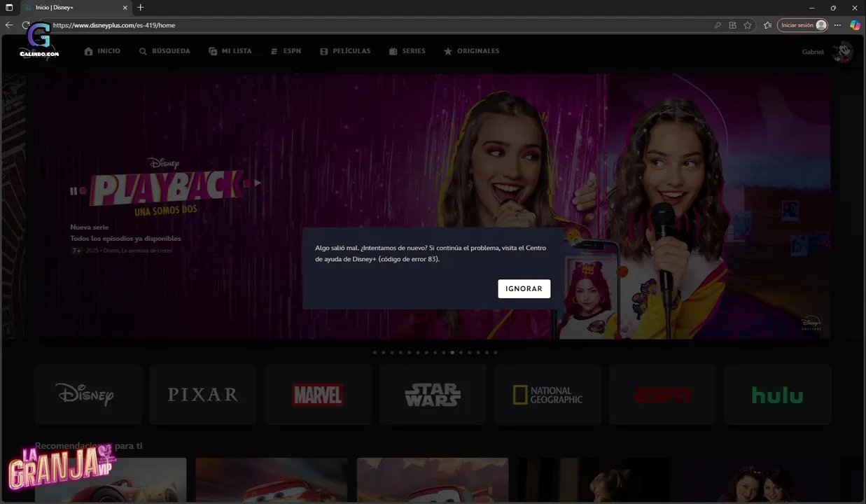Open MI LISTA in the navigation

230,51
